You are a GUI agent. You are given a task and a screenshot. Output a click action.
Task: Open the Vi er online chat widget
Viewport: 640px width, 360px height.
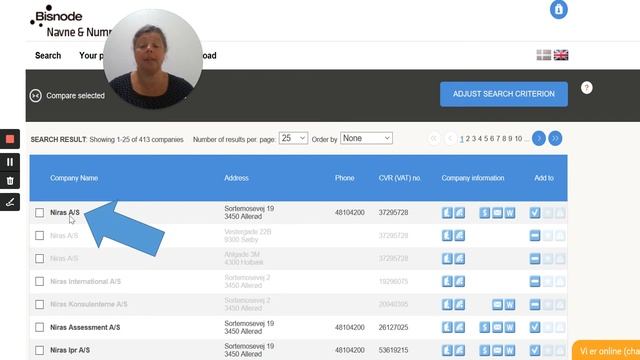point(607,350)
